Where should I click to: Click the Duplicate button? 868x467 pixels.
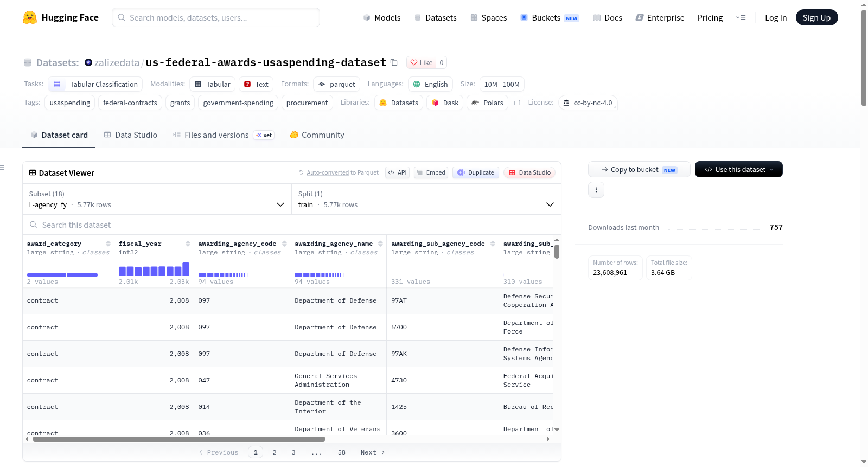(476, 172)
